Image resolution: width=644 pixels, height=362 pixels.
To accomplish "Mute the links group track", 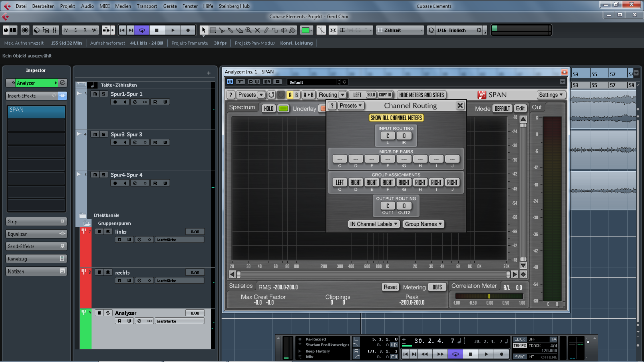I will pos(99,232).
